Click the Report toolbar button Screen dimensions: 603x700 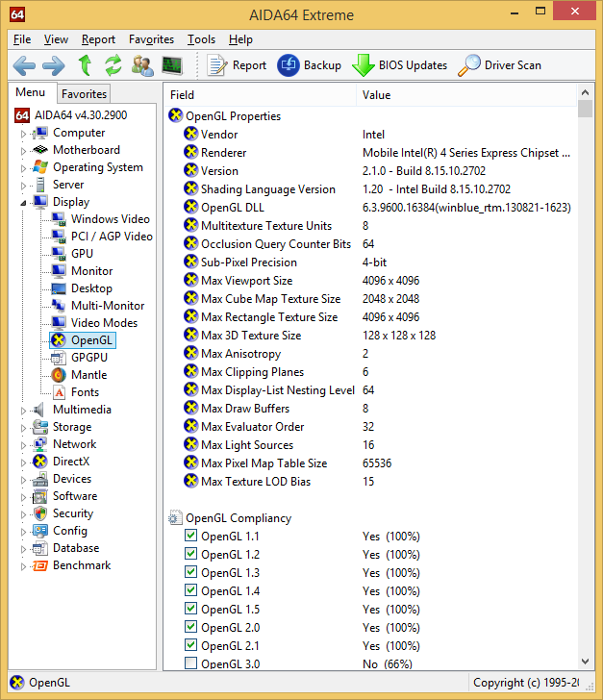tap(236, 65)
